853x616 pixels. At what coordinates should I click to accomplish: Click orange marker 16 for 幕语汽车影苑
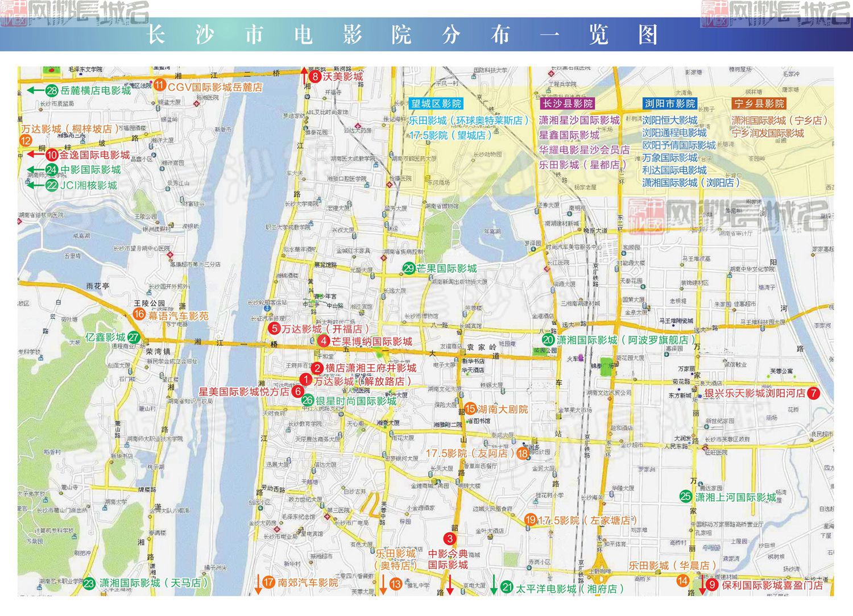point(139,314)
